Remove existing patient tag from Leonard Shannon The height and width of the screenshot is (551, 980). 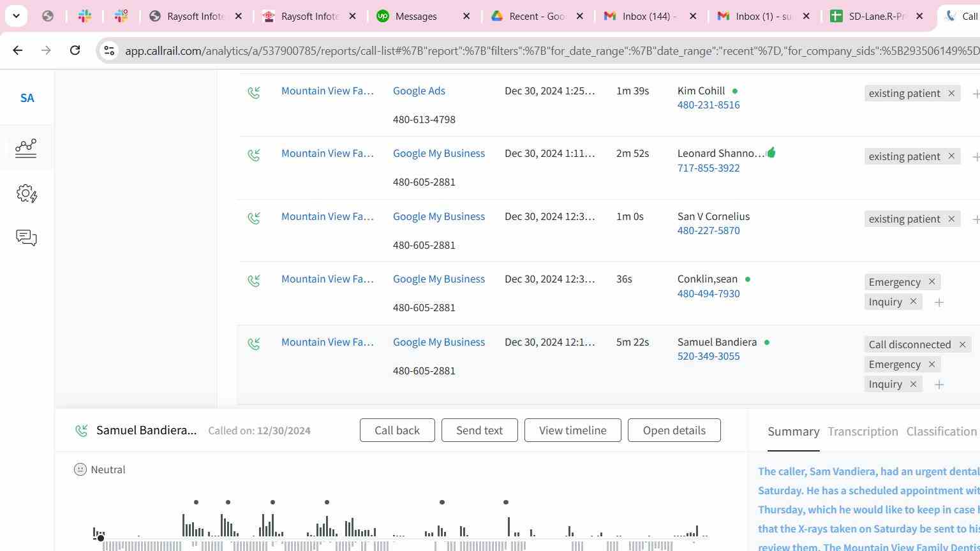point(951,156)
